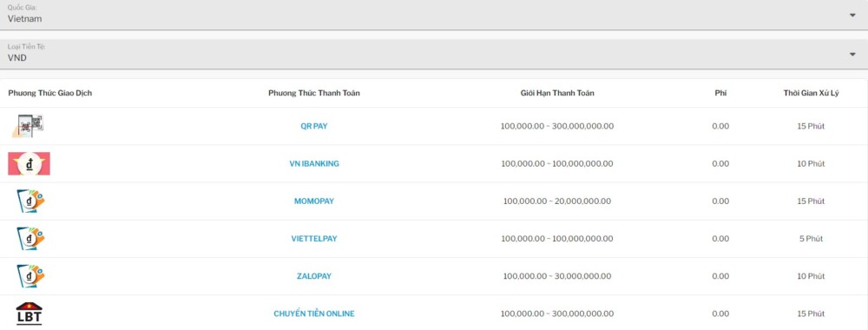Click the VND currency dropdown arrow
This screenshot has height=330, width=868.
852,54
